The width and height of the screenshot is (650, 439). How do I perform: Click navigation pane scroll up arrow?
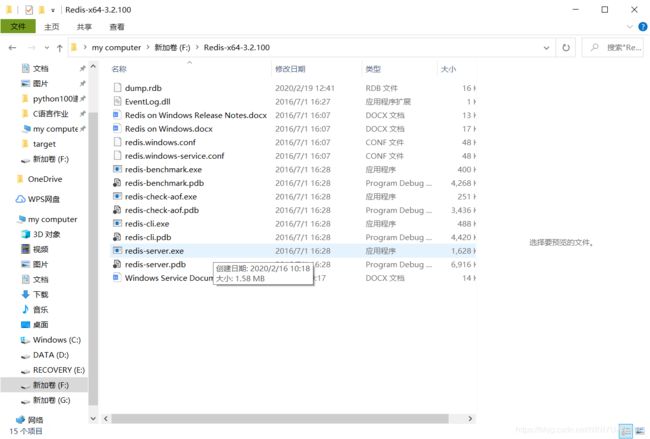[93, 67]
